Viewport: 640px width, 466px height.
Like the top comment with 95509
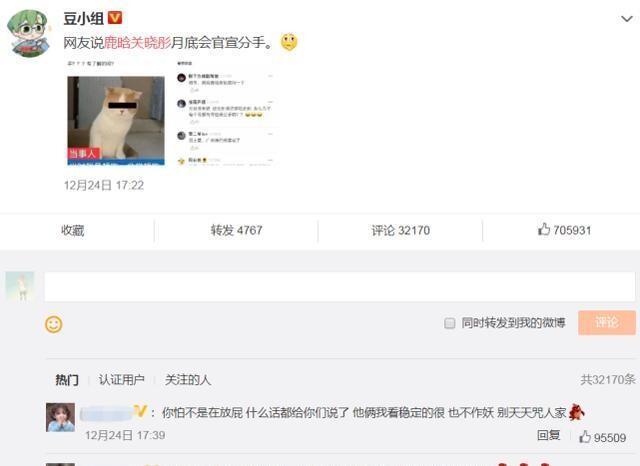(602, 437)
